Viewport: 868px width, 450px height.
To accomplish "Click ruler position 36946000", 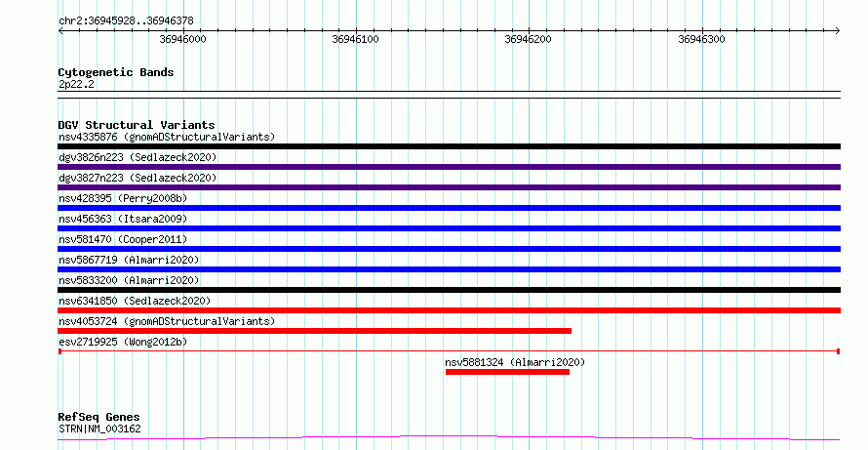I will pyautogui.click(x=182, y=39).
